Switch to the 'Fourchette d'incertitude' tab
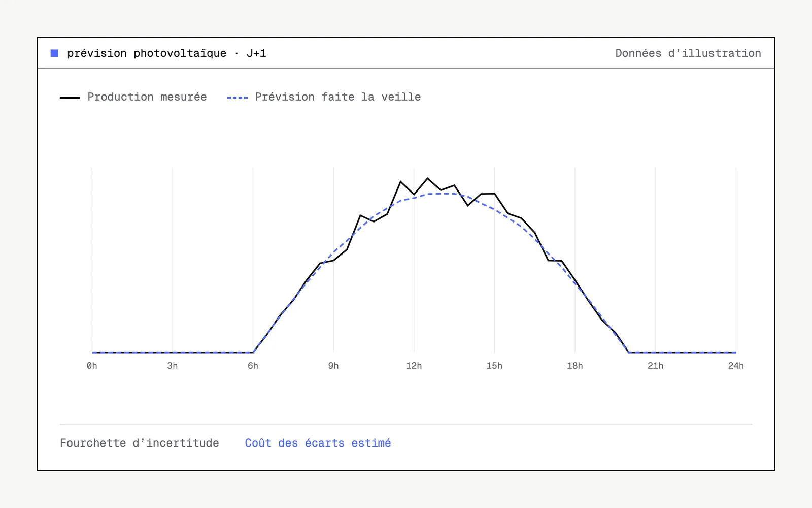 [140, 443]
